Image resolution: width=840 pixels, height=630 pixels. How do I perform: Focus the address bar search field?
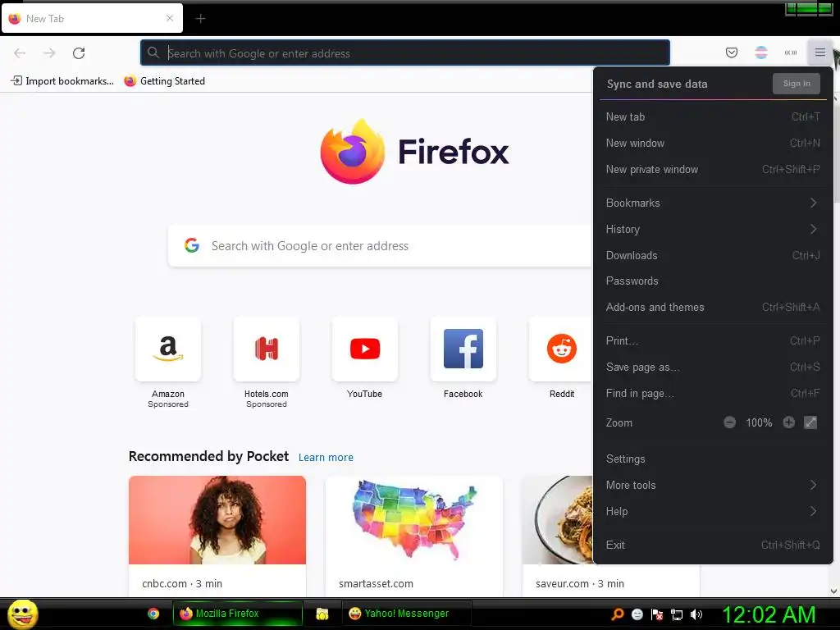click(x=405, y=53)
